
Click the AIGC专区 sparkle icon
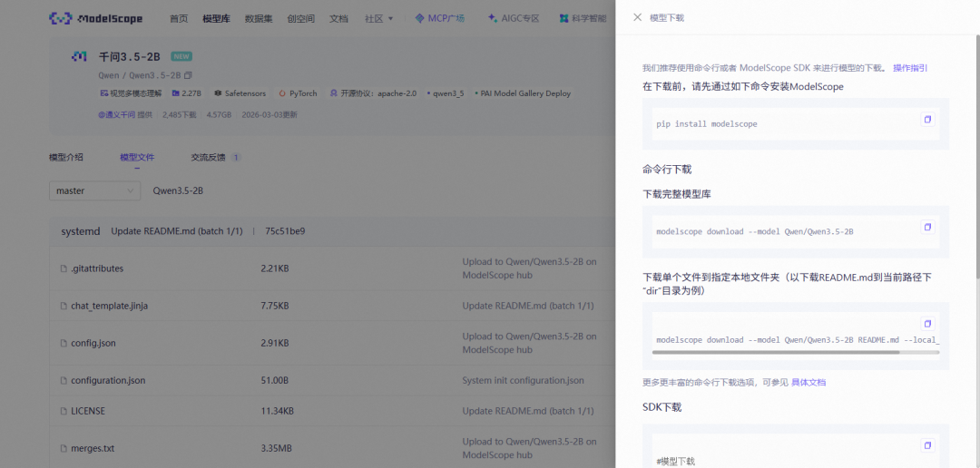[493, 19]
